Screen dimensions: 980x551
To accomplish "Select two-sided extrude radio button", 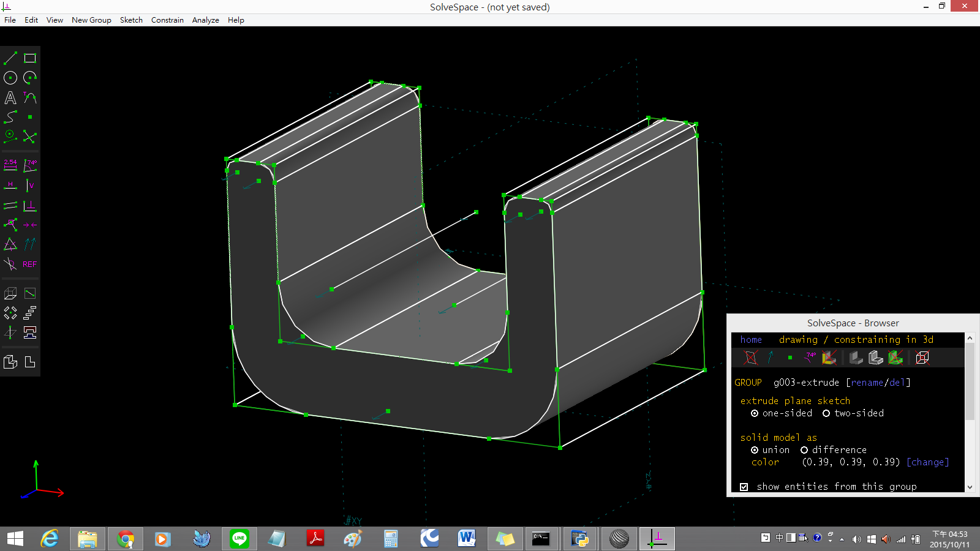I will point(826,413).
